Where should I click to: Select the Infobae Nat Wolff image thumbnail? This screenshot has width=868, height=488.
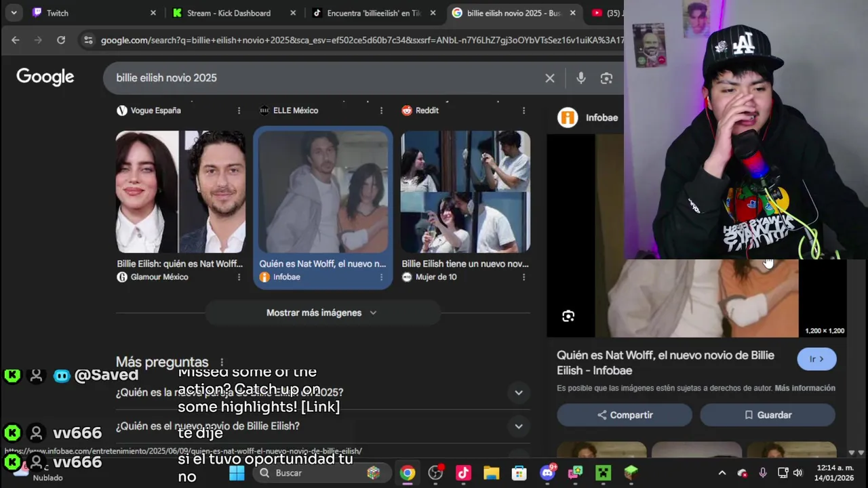323,192
